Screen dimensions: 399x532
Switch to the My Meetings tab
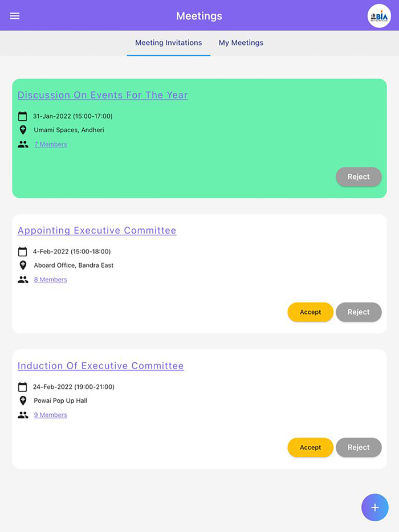click(x=241, y=43)
